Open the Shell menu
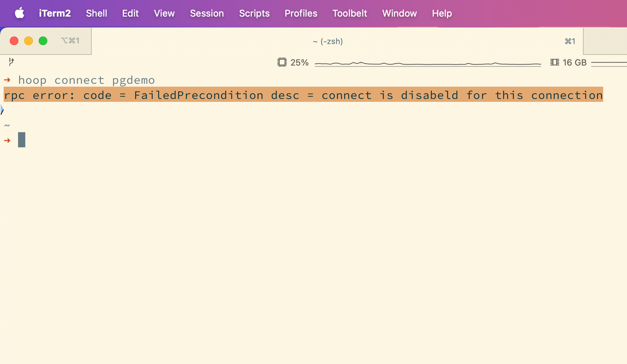The width and height of the screenshot is (627, 364). click(x=96, y=13)
